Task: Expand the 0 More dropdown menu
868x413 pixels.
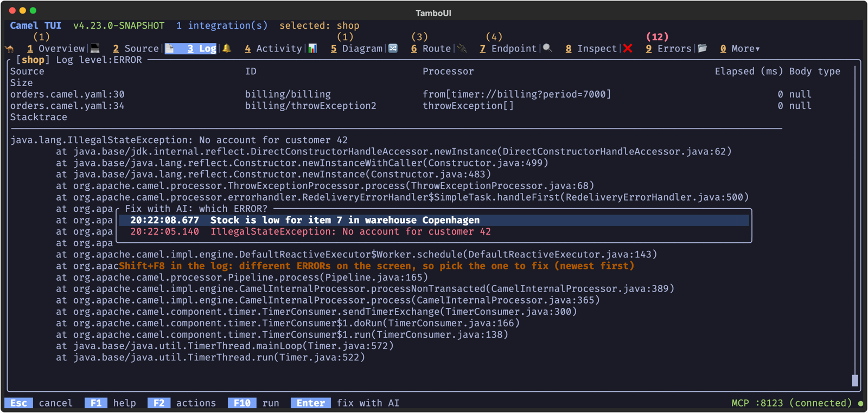Action: click(x=740, y=49)
